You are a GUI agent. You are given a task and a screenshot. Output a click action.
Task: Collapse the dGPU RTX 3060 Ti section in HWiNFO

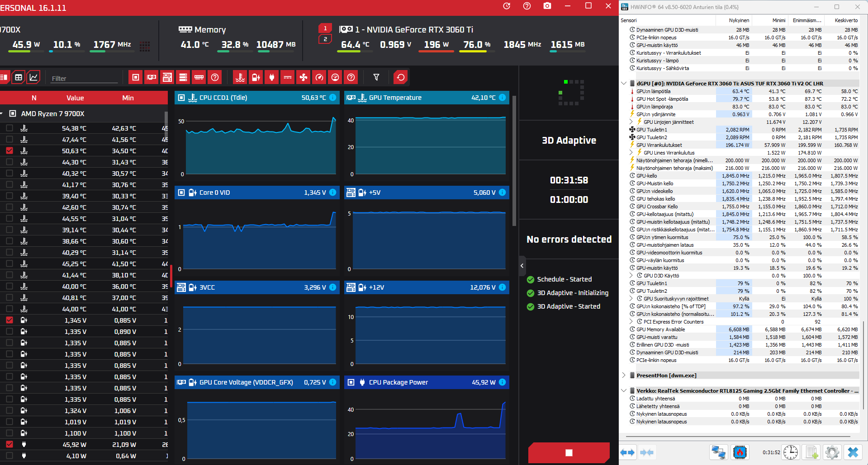point(624,83)
